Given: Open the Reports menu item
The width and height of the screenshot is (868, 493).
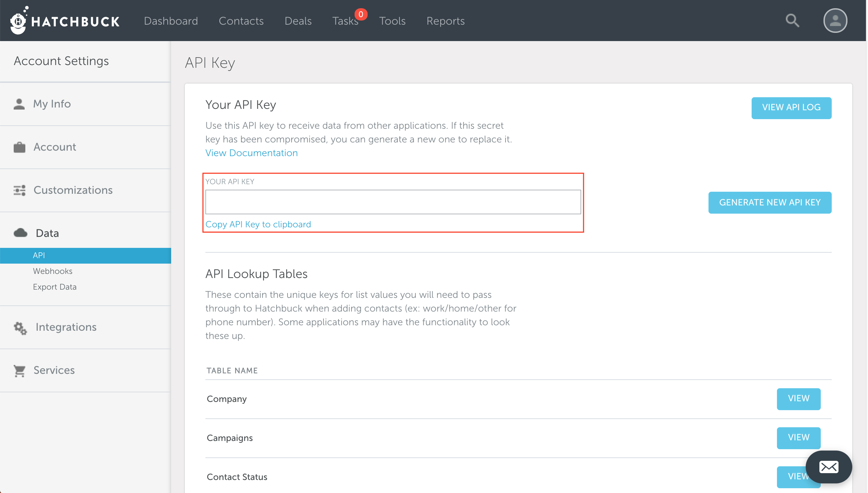Looking at the screenshot, I should (445, 21).
